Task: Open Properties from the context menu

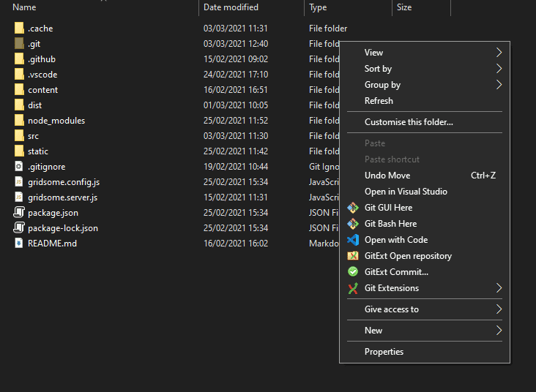Action: coord(384,352)
